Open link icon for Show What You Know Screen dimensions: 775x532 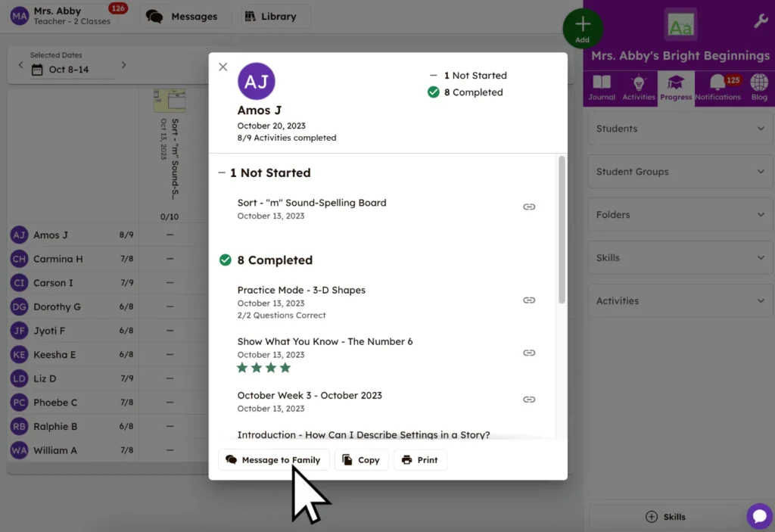[529, 353]
